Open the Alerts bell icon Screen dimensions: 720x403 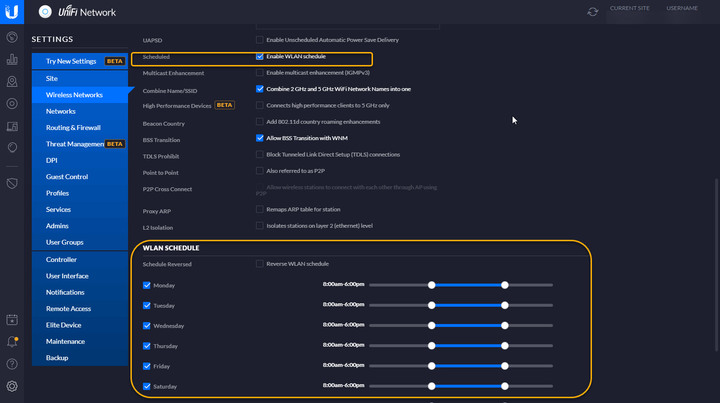(x=12, y=342)
